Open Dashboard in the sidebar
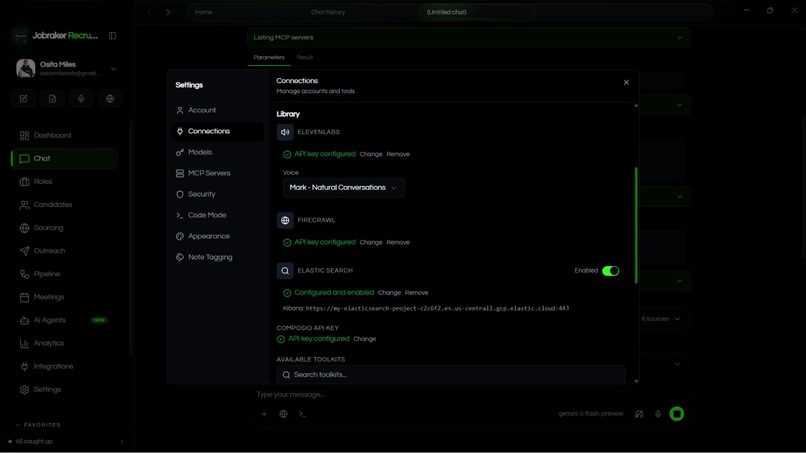Screen dimensions: 806x453 (x=64, y=135)
